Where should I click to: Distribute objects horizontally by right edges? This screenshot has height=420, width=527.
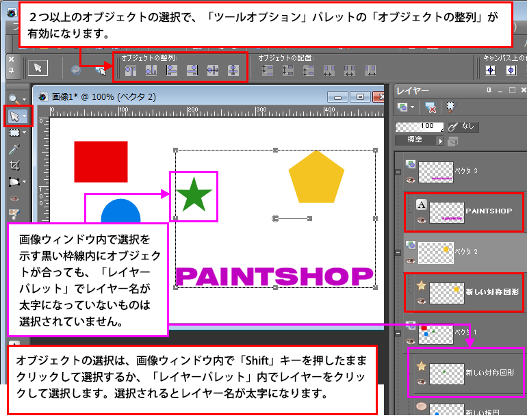pyautogui.click(x=370, y=70)
